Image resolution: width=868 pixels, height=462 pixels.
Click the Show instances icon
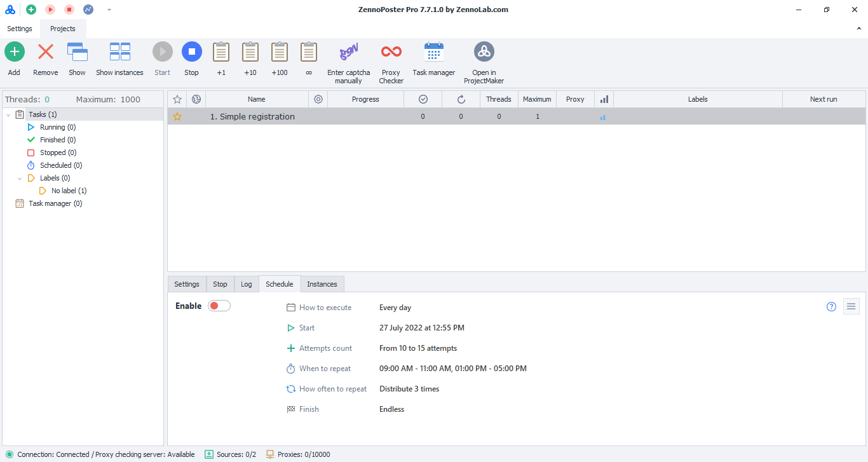tap(119, 52)
